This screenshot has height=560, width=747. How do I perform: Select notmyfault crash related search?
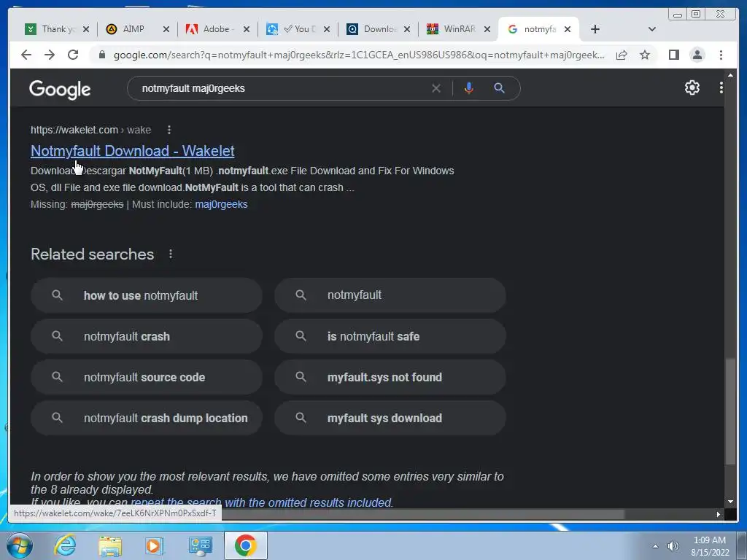tap(146, 336)
